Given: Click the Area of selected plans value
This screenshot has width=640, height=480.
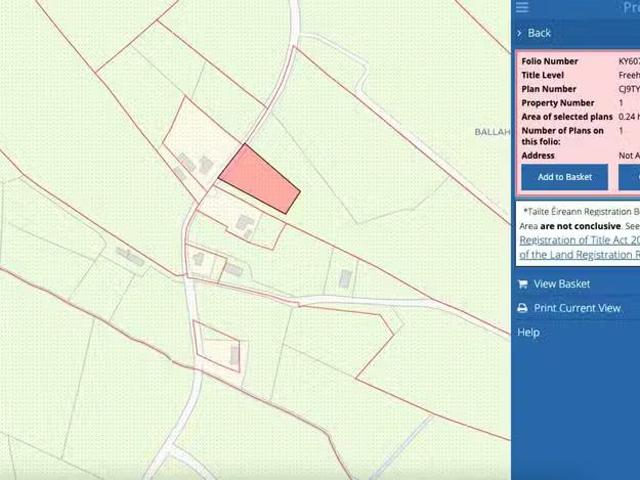Looking at the screenshot, I should click(x=628, y=117).
